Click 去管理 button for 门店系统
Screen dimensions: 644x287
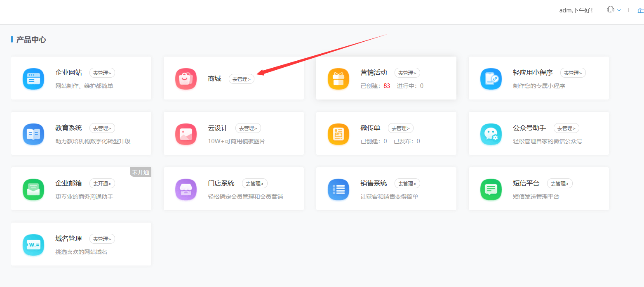(x=255, y=183)
